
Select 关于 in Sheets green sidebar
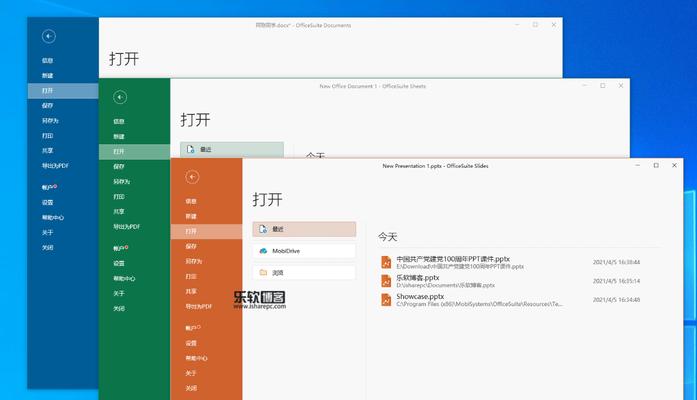coord(119,293)
